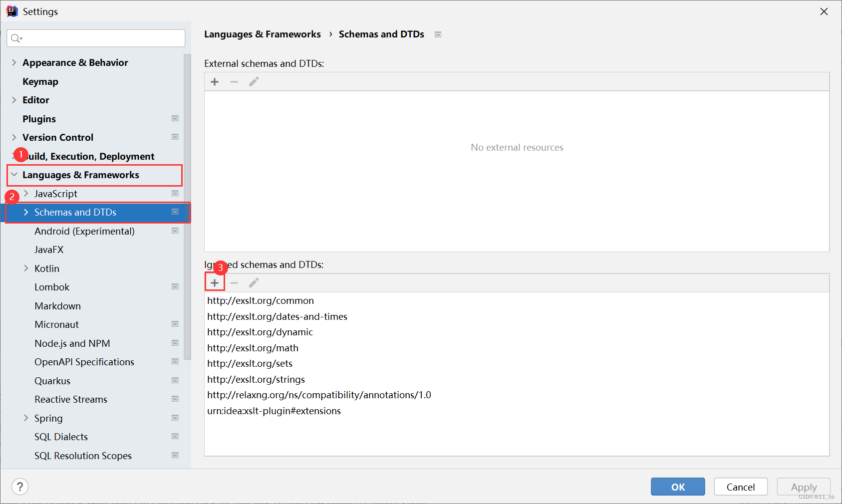Viewport: 842px width, 504px height.
Task: Remove ignored schema with the minus icon
Action: coord(234,283)
